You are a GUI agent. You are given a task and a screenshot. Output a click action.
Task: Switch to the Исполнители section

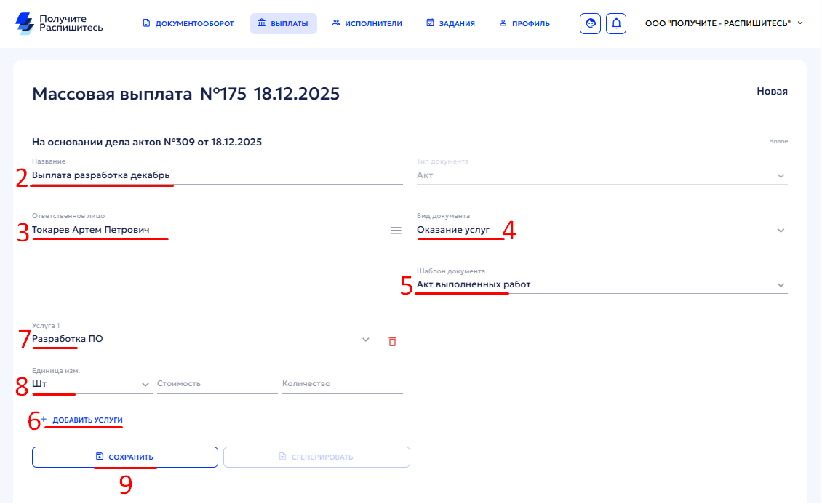(367, 23)
